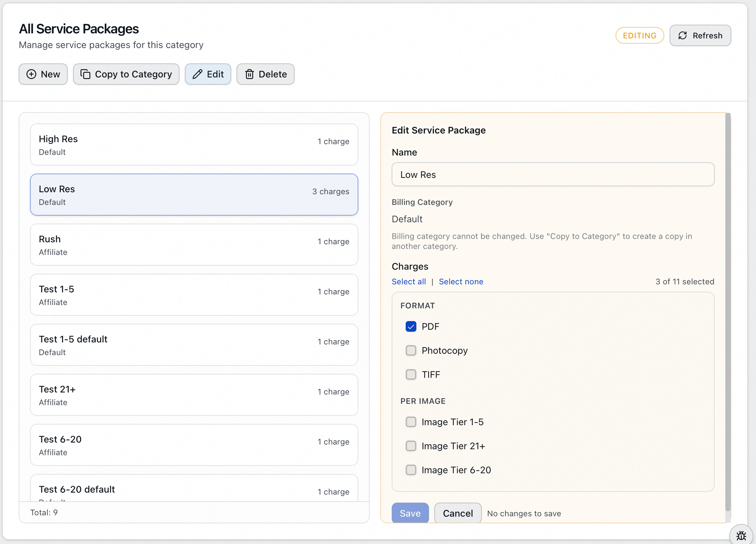756x544 pixels.
Task: Check the Photocopy checkbox
Action: [x=411, y=350]
